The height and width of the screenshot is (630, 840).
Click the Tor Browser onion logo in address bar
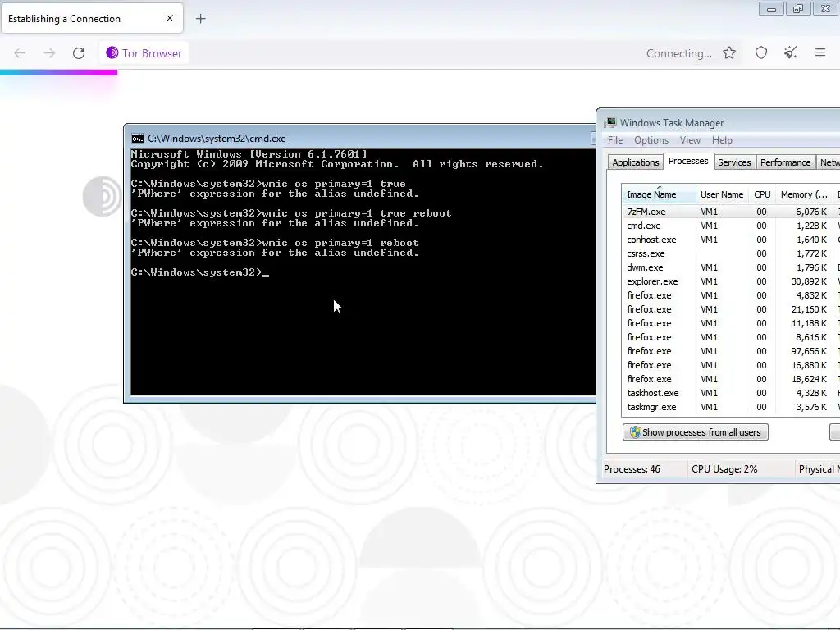[112, 52]
